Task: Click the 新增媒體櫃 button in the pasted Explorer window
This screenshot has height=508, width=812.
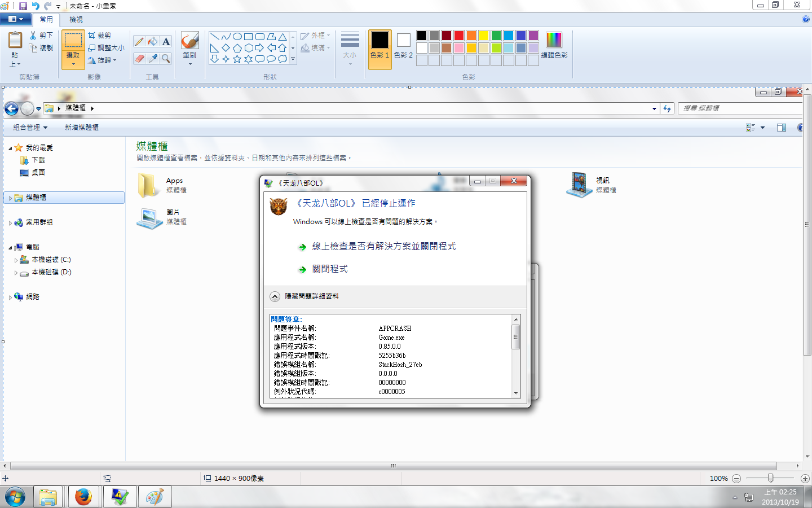Action: coord(82,128)
